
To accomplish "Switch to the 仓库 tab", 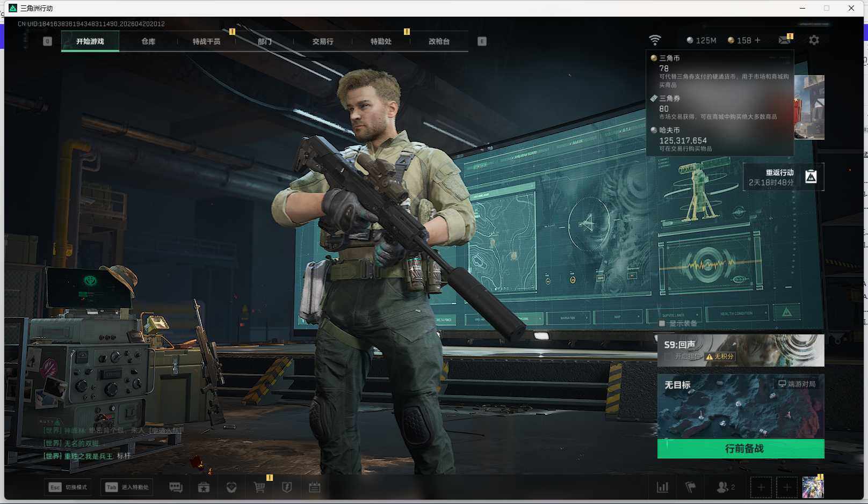I will [148, 41].
